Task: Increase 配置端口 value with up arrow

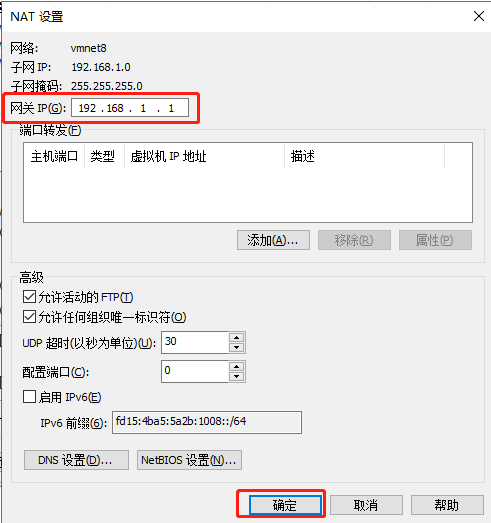Action: [237, 367]
